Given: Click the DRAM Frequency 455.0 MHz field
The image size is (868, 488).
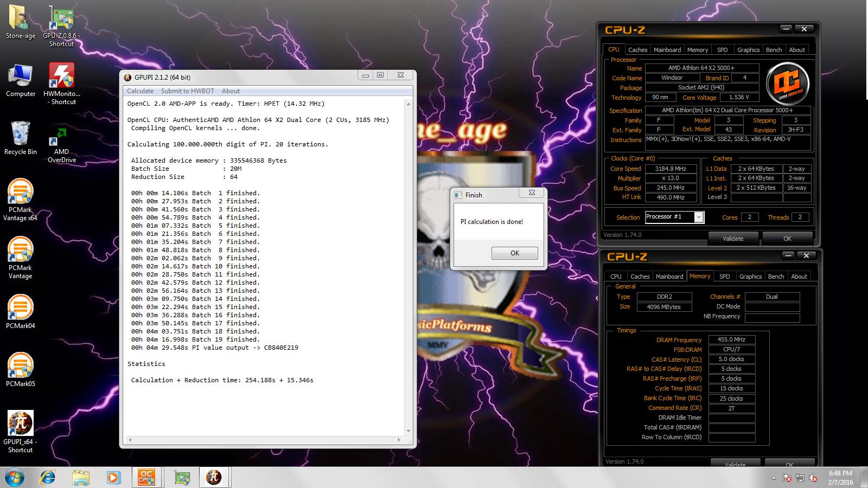Looking at the screenshot, I should coord(731,340).
